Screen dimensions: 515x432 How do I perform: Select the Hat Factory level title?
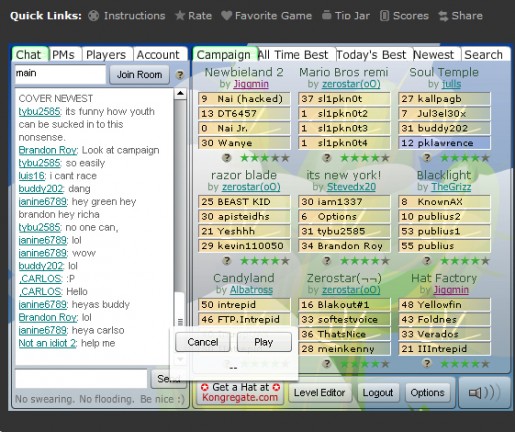[444, 278]
